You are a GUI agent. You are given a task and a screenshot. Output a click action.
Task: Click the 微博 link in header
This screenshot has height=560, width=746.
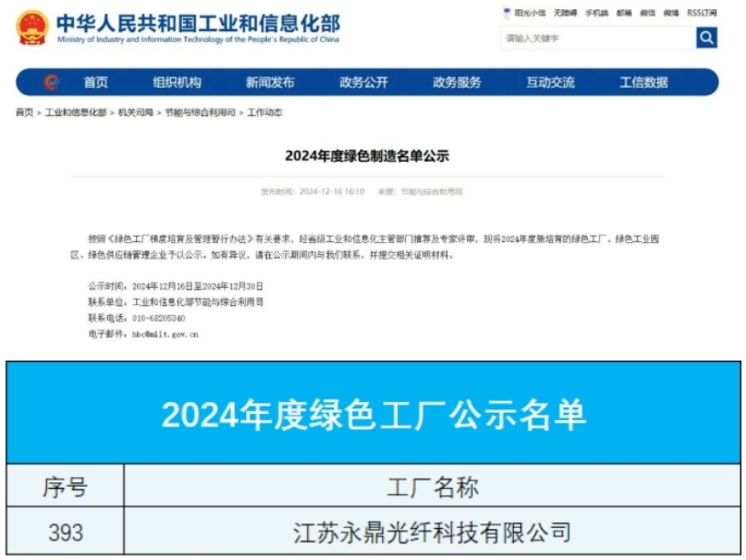pyautogui.click(x=671, y=13)
